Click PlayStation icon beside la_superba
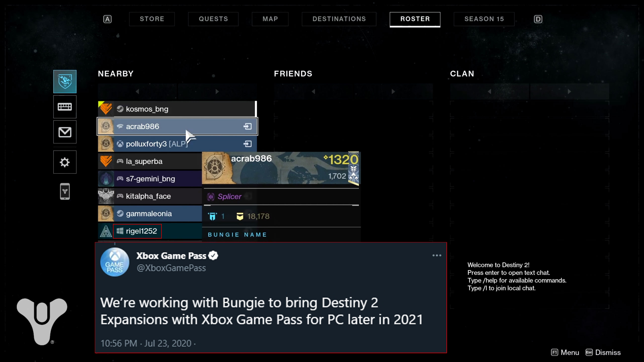Screen dimensions: 644x362 [x=120, y=161]
